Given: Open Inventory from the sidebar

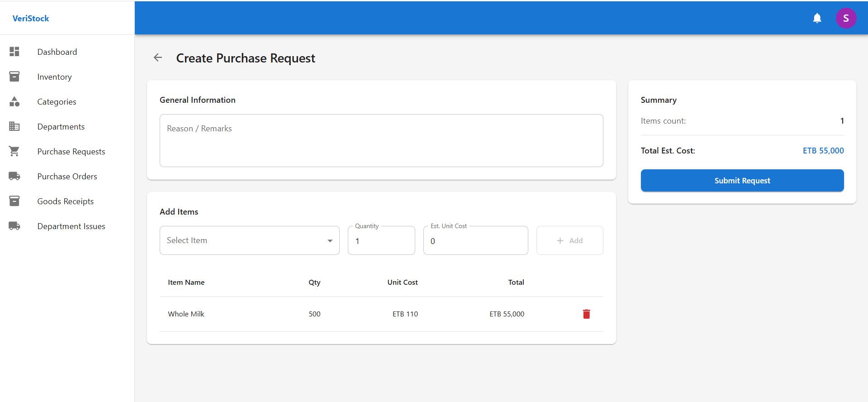Looking at the screenshot, I should click(54, 77).
